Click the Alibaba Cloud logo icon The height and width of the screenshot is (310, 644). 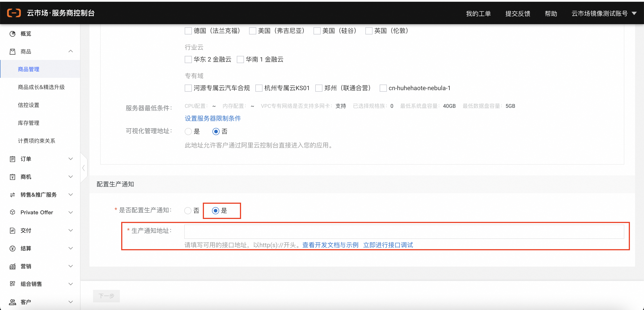pyautogui.click(x=14, y=13)
